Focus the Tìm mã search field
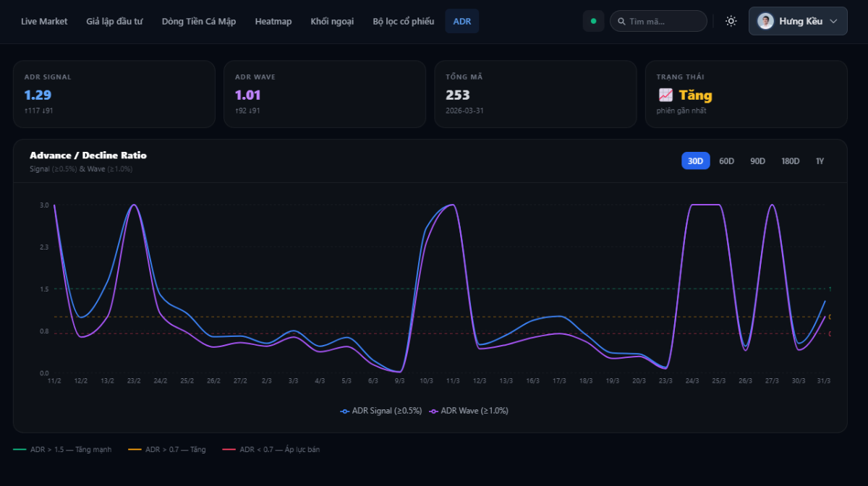This screenshot has height=486, width=868. [x=658, y=22]
